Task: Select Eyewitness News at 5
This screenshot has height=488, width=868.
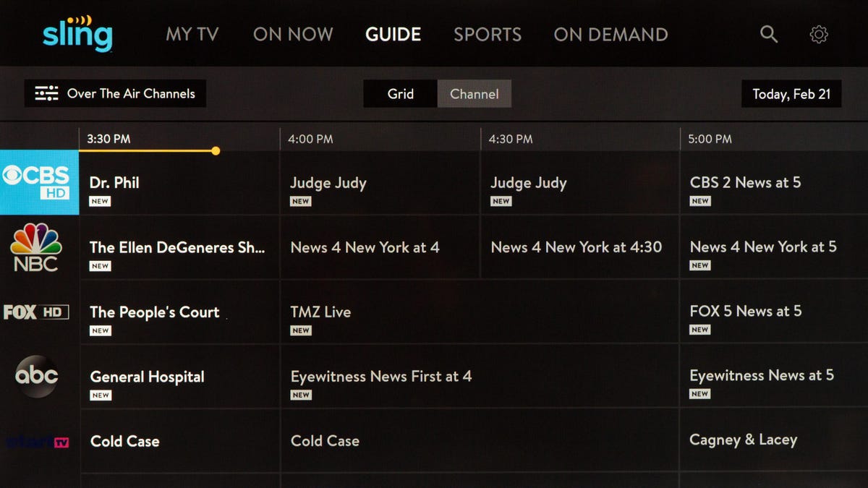Action: pyautogui.click(x=775, y=377)
